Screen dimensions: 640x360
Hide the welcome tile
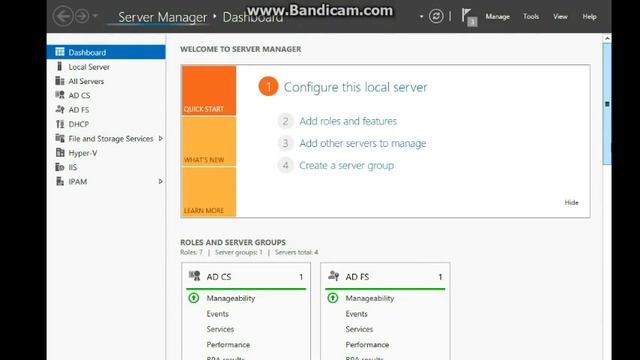pyautogui.click(x=571, y=202)
